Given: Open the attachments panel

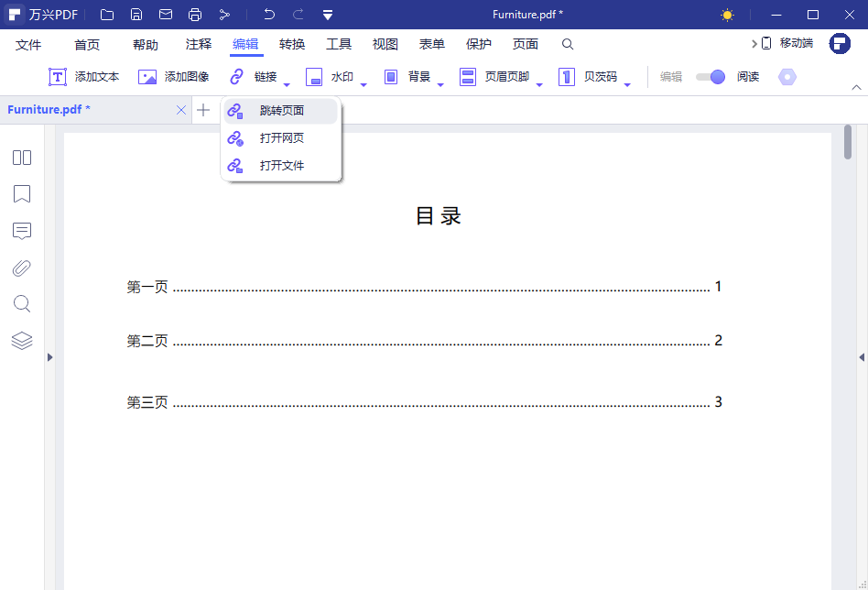Looking at the screenshot, I should tap(22, 268).
